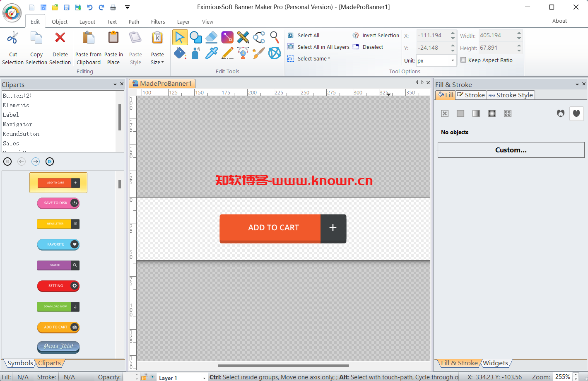Click the Open folder icon
This screenshot has width=588, height=381.
(x=55, y=7)
